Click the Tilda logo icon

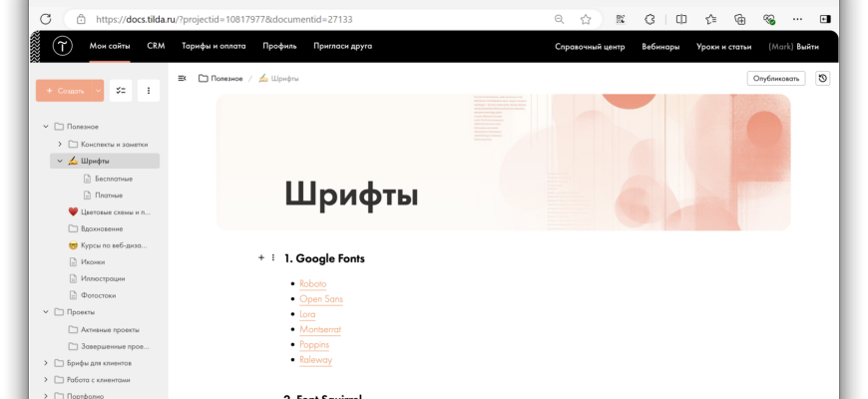coord(62,46)
